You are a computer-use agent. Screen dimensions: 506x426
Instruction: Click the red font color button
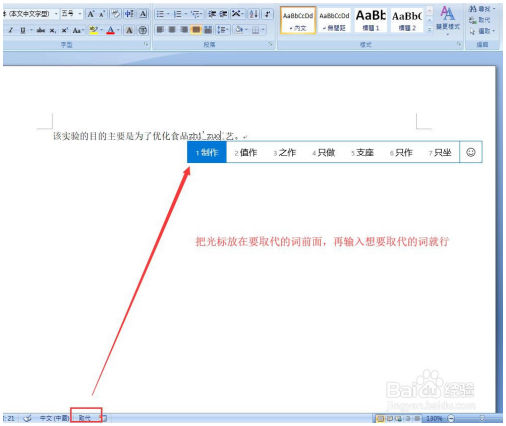click(x=110, y=31)
